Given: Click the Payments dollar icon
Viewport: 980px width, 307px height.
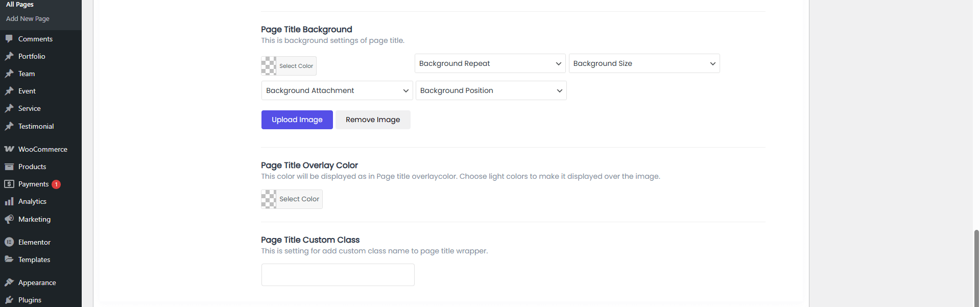Looking at the screenshot, I should (x=9, y=184).
